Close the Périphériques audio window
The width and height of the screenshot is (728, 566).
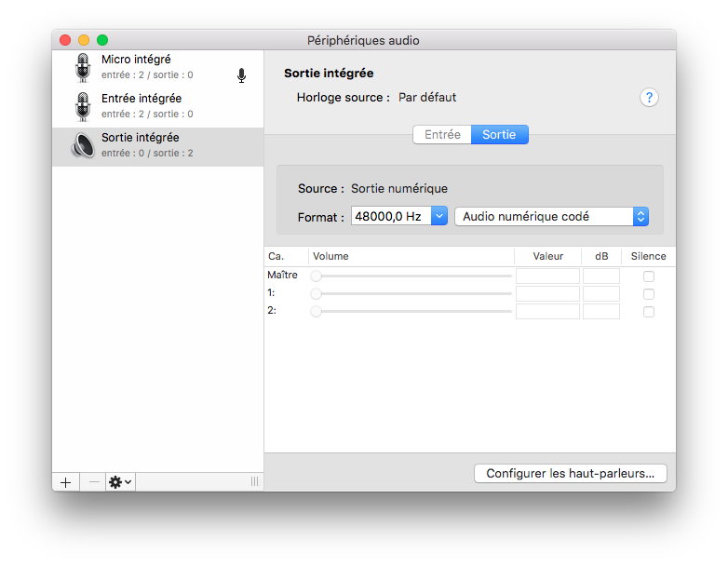pos(65,40)
